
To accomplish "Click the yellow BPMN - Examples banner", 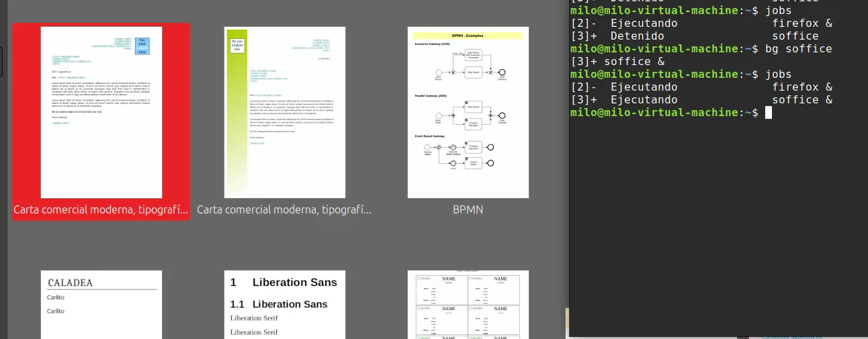I will [x=468, y=35].
